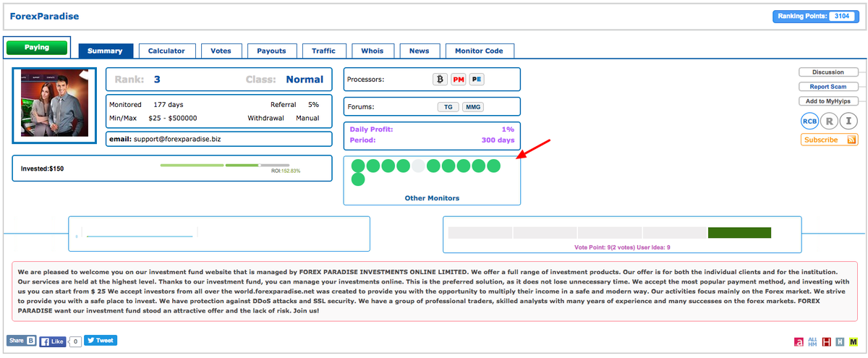
Task: Open the Votes tab
Action: (x=221, y=51)
